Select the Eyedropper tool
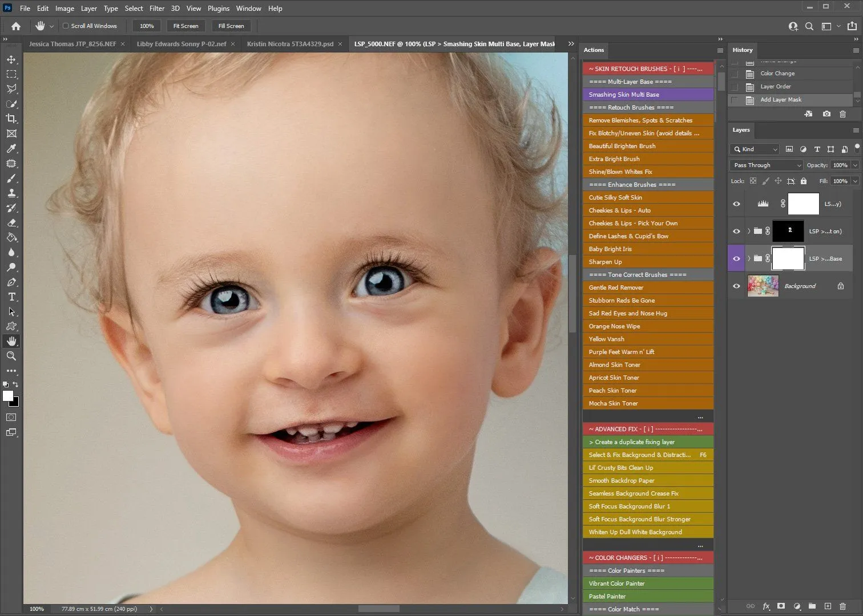This screenshot has width=863, height=616. pyautogui.click(x=11, y=148)
